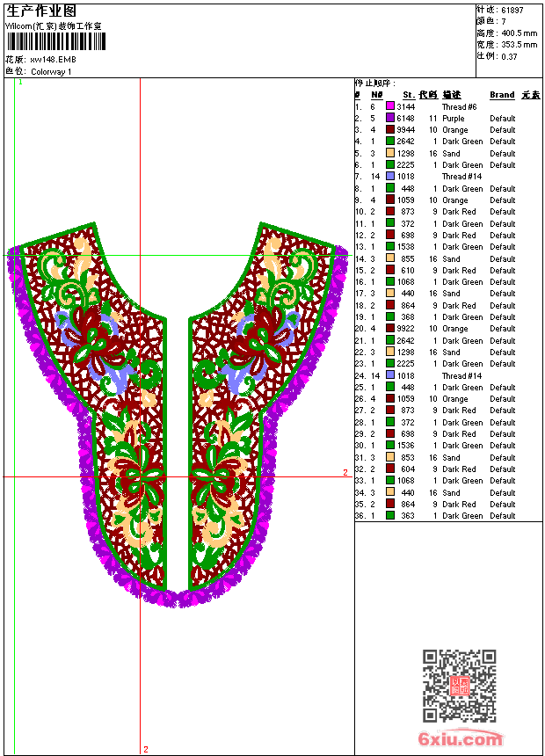Click the width value 353.5 mm
This screenshot has width=545, height=756.
click(520, 45)
